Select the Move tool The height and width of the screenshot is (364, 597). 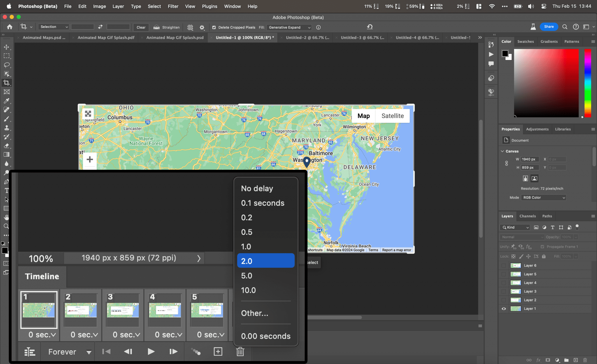click(7, 47)
